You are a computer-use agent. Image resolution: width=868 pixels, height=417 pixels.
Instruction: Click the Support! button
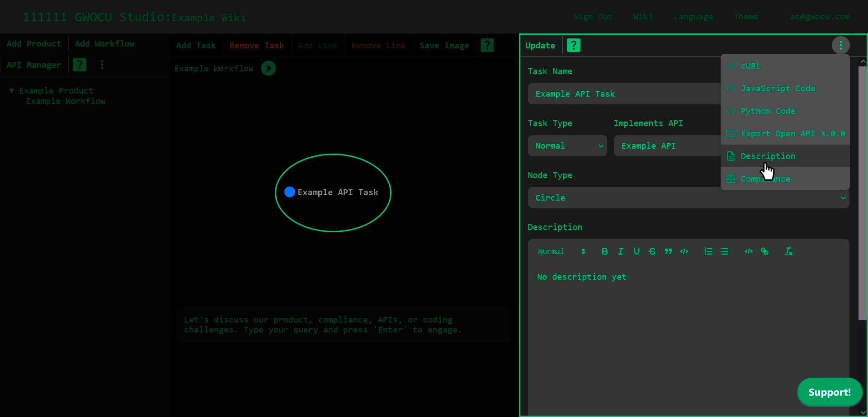[x=830, y=392]
